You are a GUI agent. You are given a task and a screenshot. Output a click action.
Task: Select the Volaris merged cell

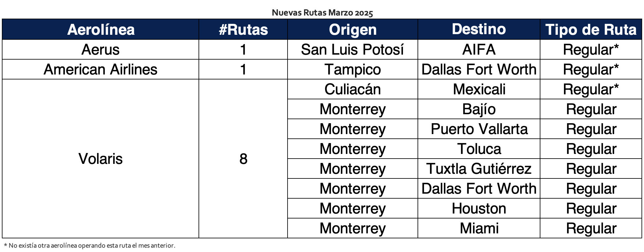click(101, 159)
